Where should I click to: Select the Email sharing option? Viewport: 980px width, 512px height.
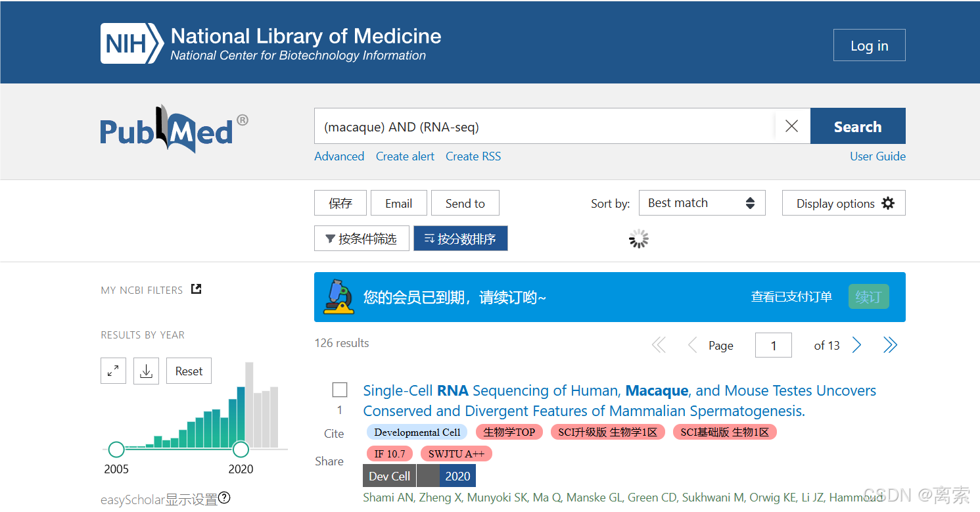point(398,202)
